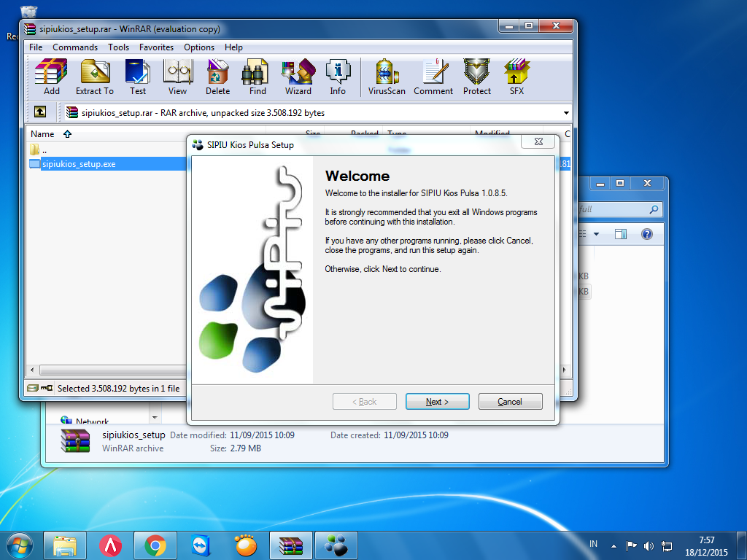Toggle the preview pane icon in Explorer
This screenshot has height=560, width=747.
click(x=621, y=234)
